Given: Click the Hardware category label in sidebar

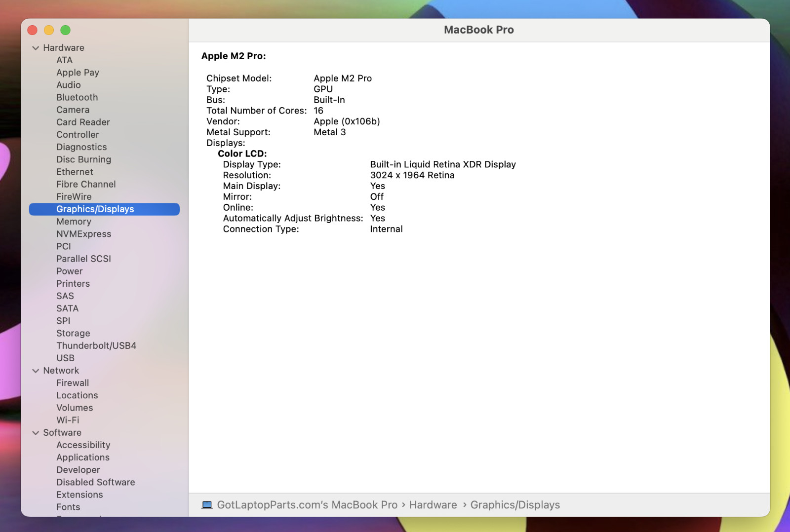Looking at the screenshot, I should coord(63,48).
